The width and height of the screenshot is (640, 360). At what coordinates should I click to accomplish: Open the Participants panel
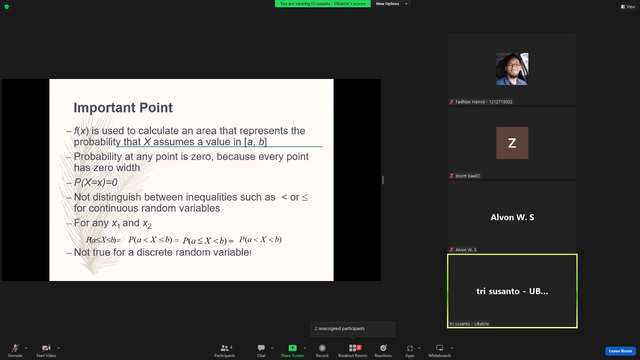coord(224,350)
